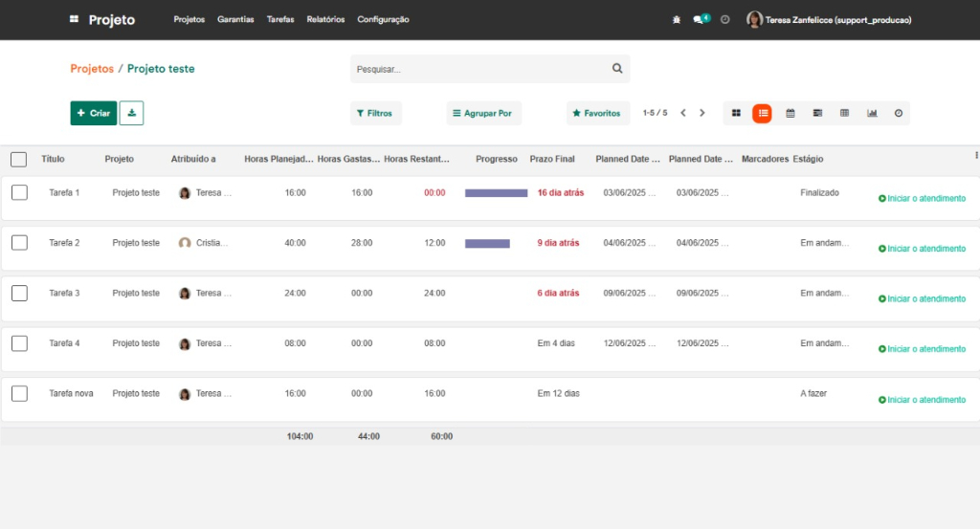This screenshot has width=980, height=529.
Task: Click Iniciar o atendimento for Tarefa 2
Action: click(x=922, y=249)
